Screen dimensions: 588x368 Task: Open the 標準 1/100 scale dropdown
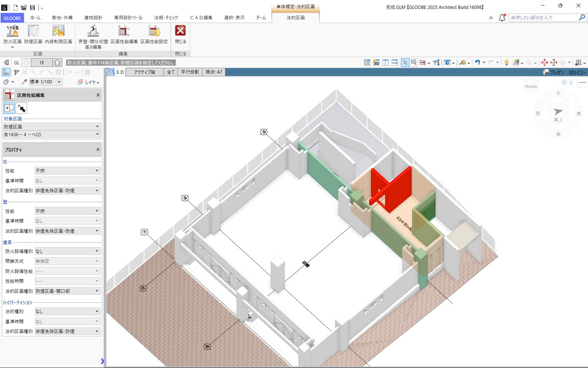pos(46,82)
